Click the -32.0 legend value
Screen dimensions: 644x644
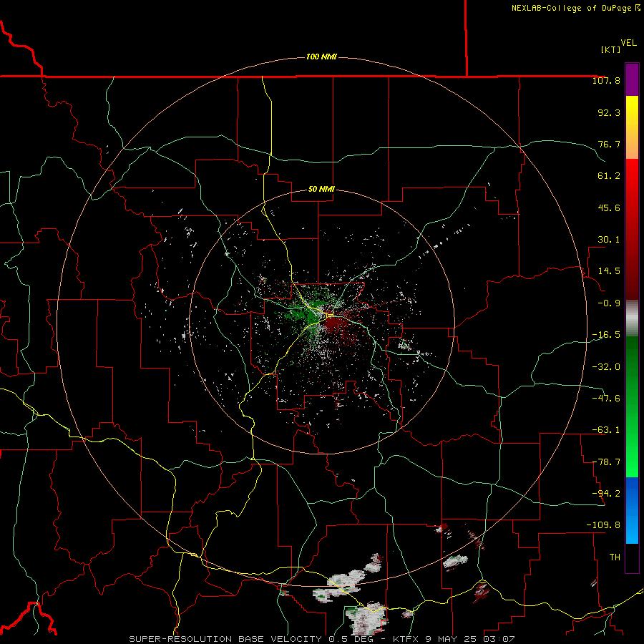606,367
